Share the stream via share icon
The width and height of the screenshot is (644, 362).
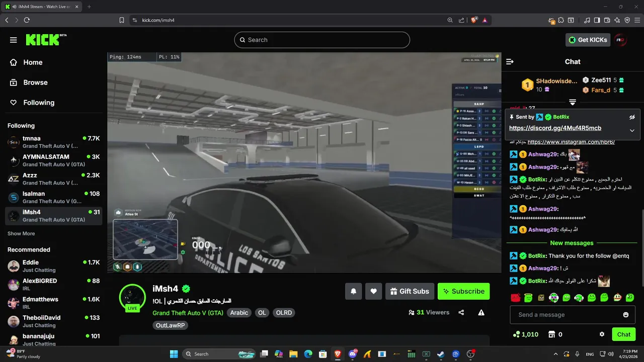coord(461,312)
